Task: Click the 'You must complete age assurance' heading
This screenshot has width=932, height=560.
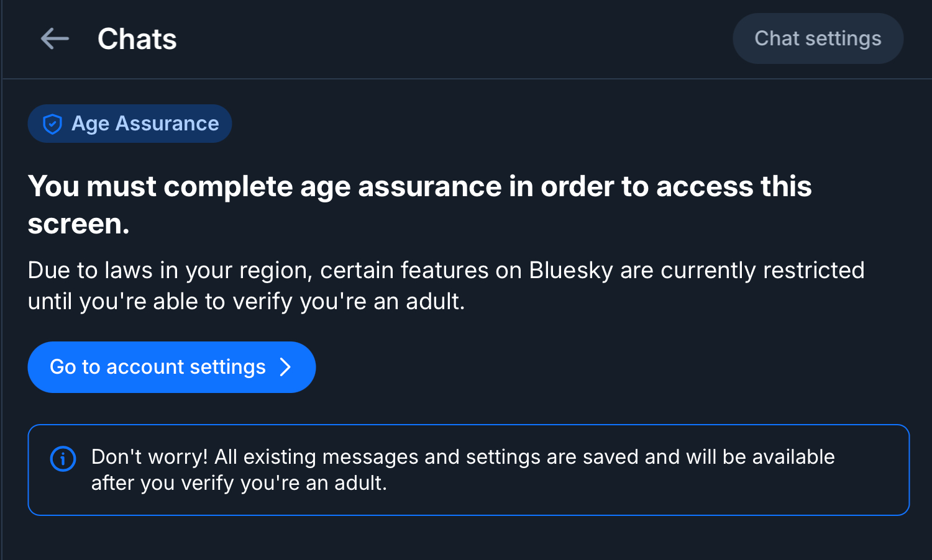Action: pos(419,187)
